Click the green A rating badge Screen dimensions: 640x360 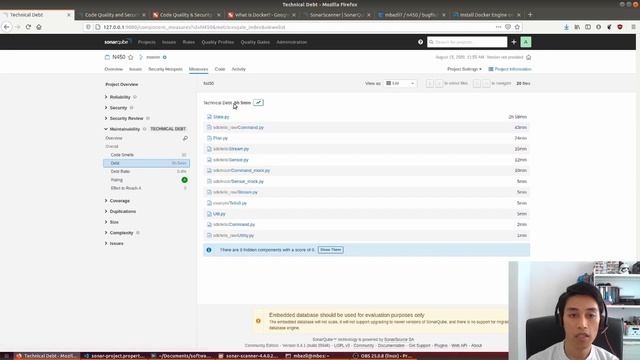[x=184, y=180]
